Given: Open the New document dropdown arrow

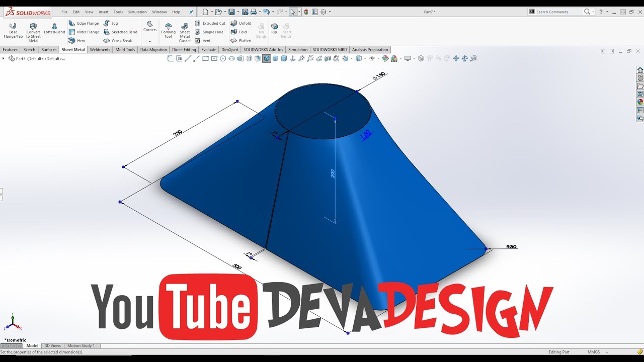Looking at the screenshot, I should [212, 12].
